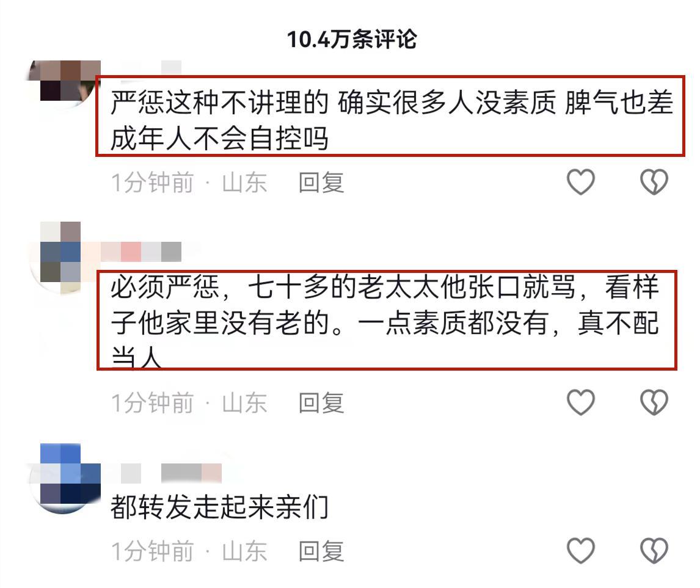Like the comment starting 必须严惩
Image resolution: width=700 pixels, height=588 pixels.
click(580, 402)
